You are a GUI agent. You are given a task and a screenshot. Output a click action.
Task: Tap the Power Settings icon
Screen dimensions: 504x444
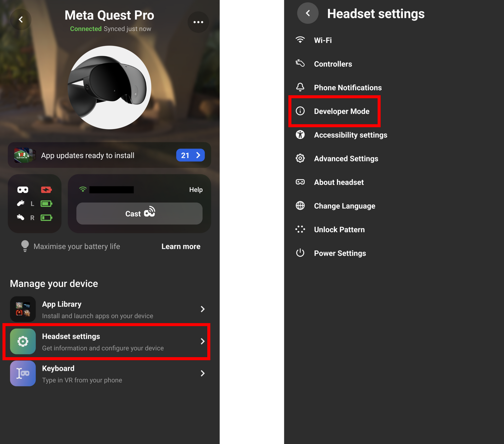[300, 253]
